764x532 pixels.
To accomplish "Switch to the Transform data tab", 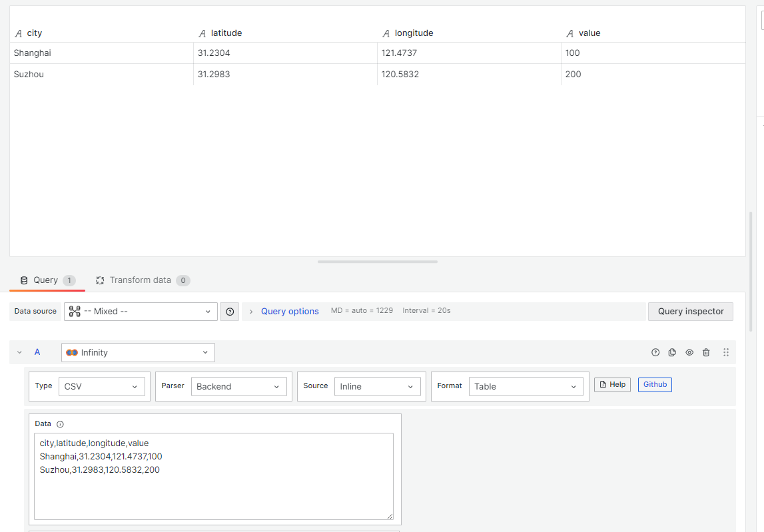I will coord(142,280).
